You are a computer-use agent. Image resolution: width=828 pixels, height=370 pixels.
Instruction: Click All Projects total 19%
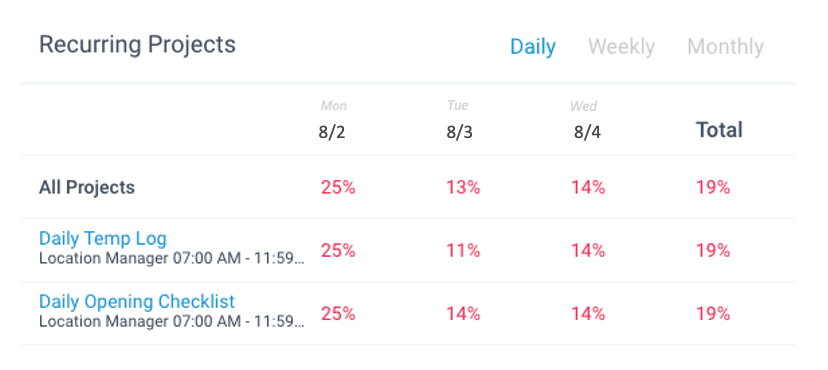click(x=713, y=187)
